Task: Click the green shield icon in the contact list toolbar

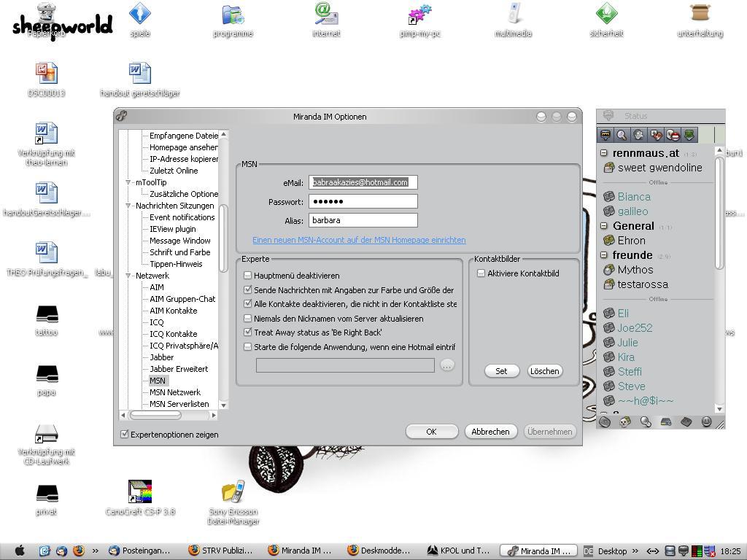Action: (689, 135)
